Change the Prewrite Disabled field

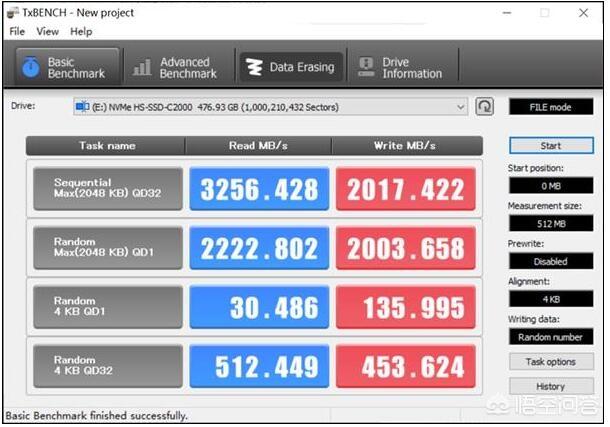pos(551,261)
